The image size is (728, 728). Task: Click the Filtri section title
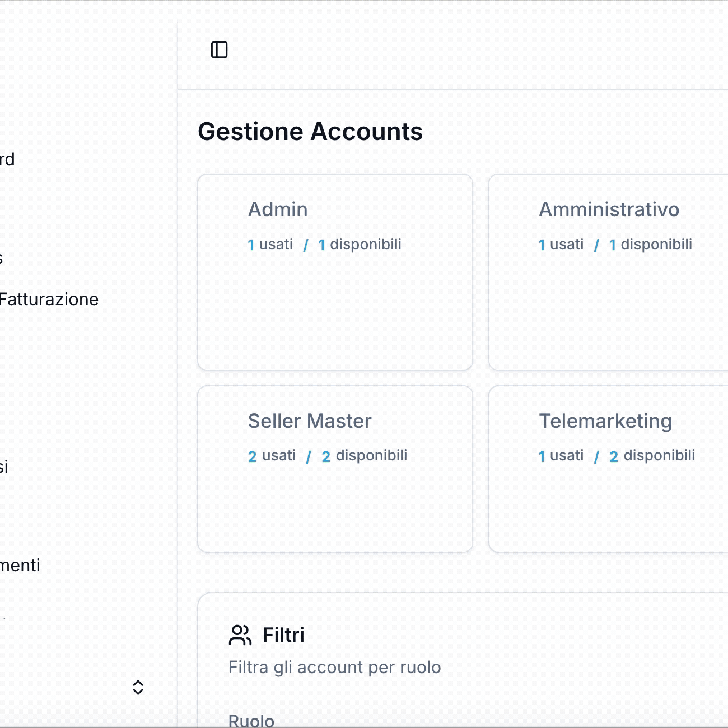(x=283, y=635)
